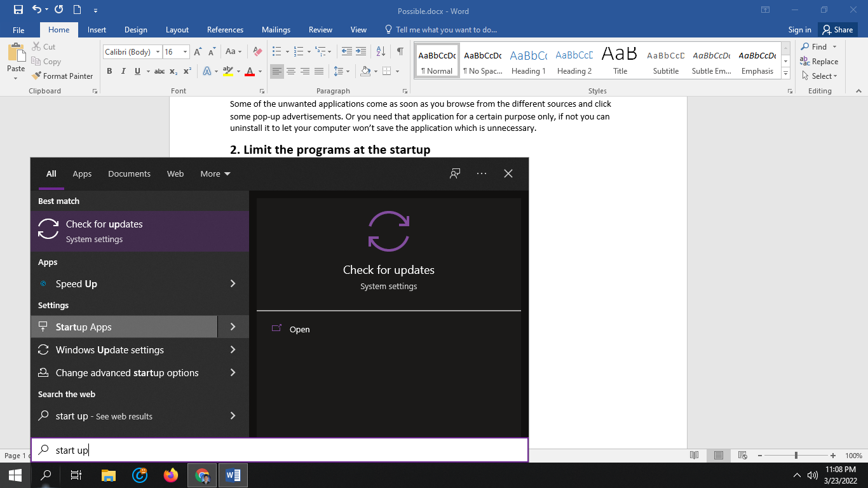This screenshot has height=488, width=868.
Task: Open search feedback icon
Action: pos(455,173)
